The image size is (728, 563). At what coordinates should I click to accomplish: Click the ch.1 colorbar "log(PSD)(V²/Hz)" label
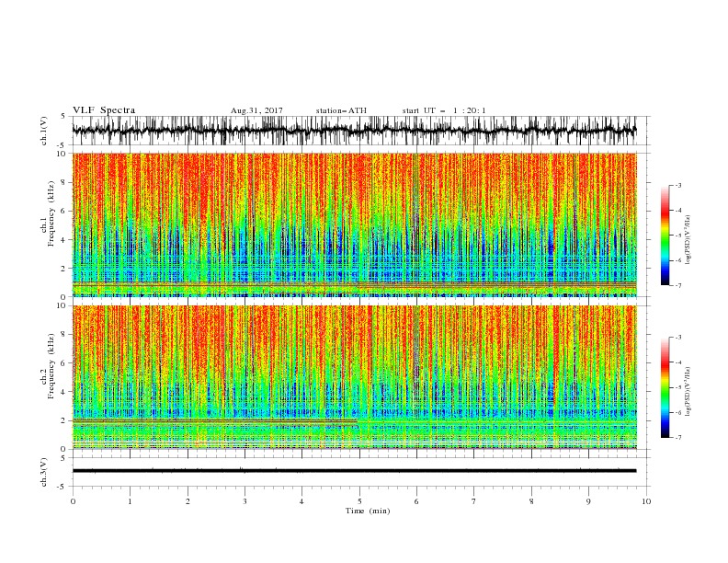[x=688, y=240]
